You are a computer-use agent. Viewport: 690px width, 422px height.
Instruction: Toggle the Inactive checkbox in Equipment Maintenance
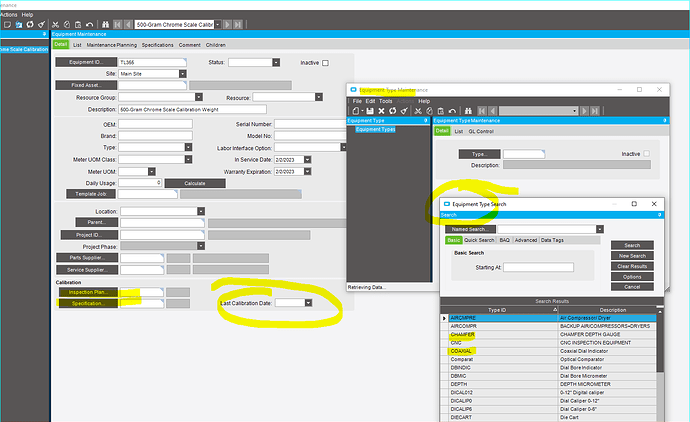click(x=325, y=63)
